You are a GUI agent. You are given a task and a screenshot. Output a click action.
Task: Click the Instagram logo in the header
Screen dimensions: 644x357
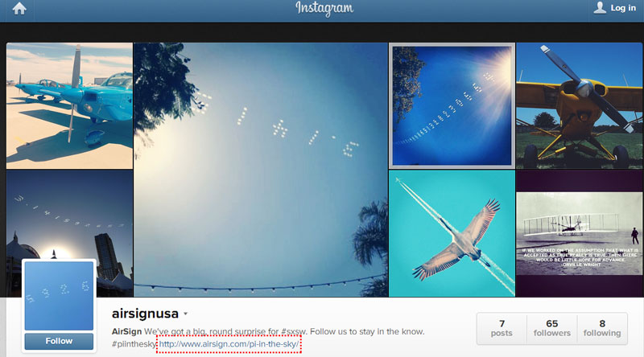click(324, 9)
